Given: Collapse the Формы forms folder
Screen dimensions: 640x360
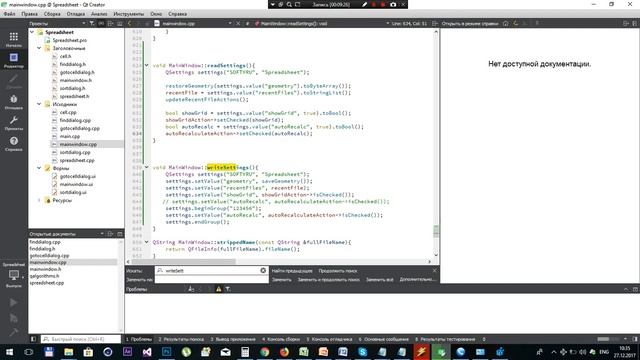Looking at the screenshot, I should tap(40, 168).
